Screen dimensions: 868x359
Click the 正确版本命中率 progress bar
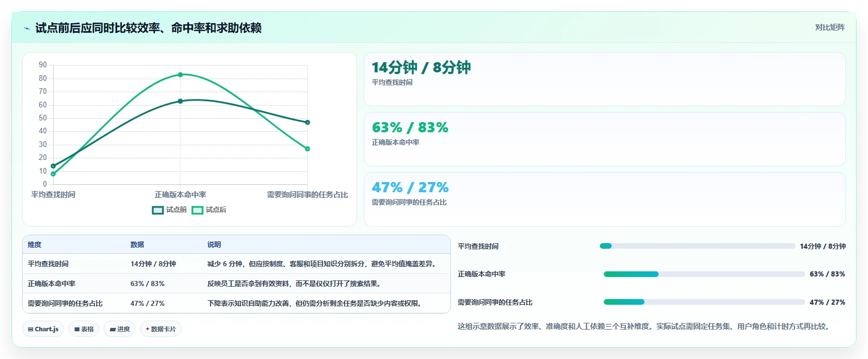click(704, 274)
